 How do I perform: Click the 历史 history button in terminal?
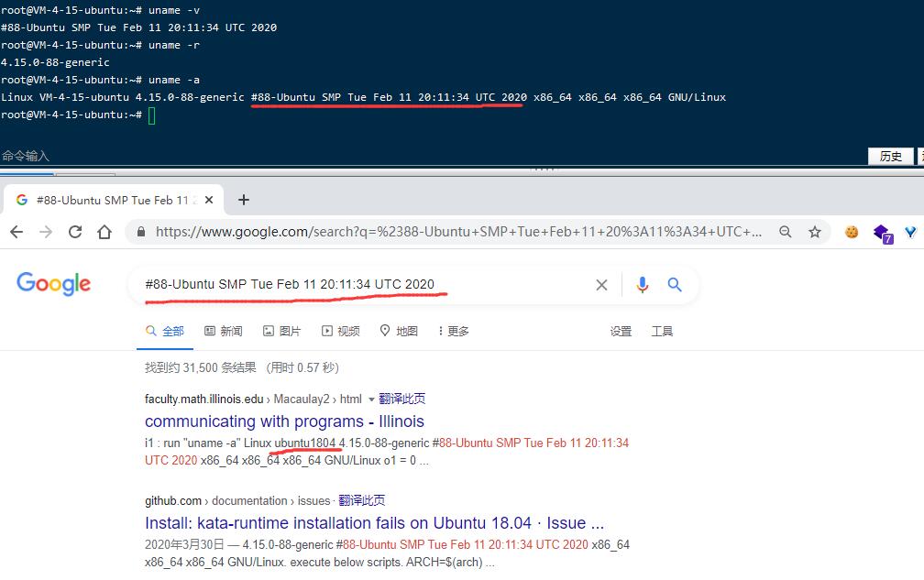[x=890, y=156]
